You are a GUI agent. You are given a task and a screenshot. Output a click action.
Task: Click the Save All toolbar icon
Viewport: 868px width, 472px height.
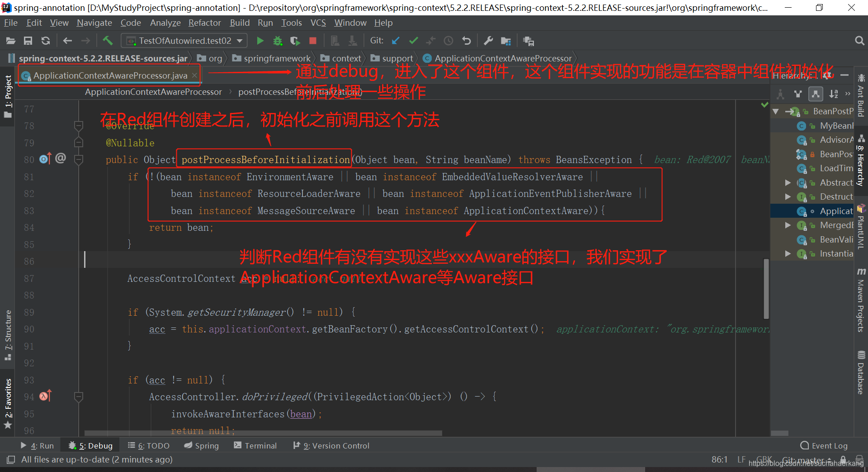click(28, 41)
